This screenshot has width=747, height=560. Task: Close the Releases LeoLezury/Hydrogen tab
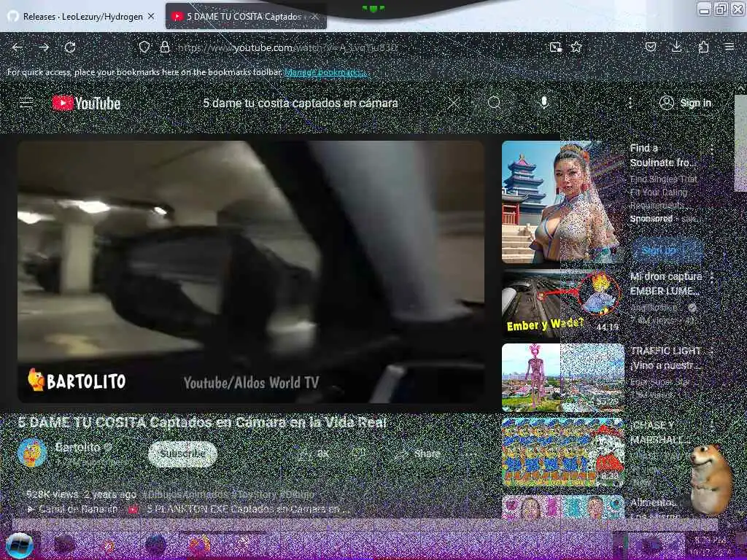point(151,16)
